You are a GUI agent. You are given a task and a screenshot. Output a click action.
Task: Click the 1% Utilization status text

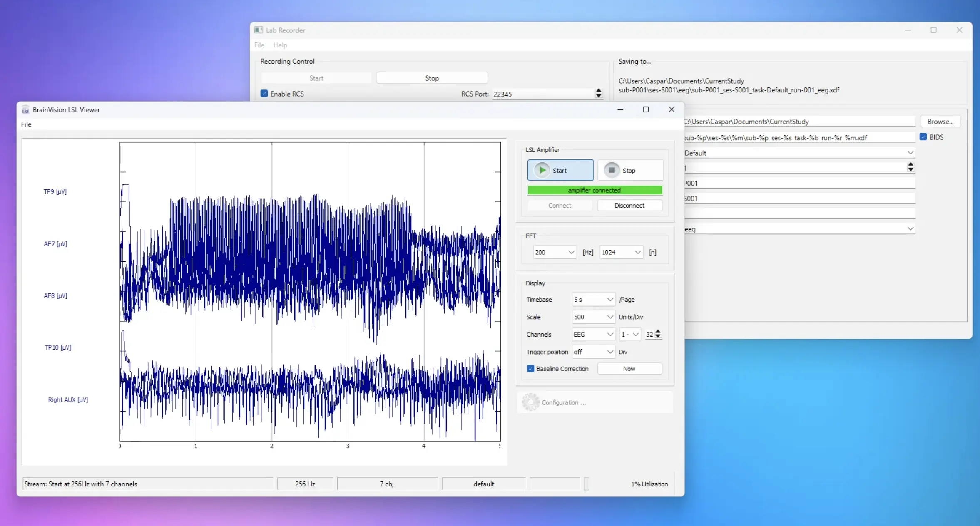click(x=649, y=484)
